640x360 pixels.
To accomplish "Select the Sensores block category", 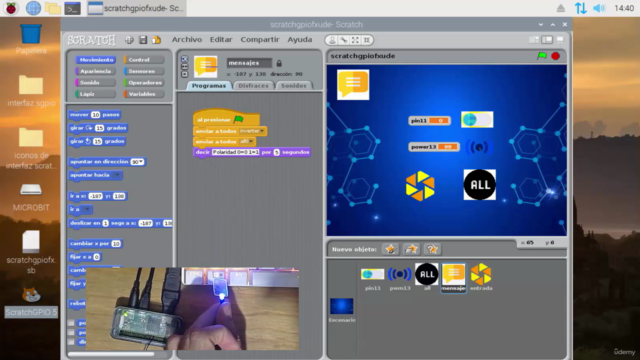I will pyautogui.click(x=144, y=71).
